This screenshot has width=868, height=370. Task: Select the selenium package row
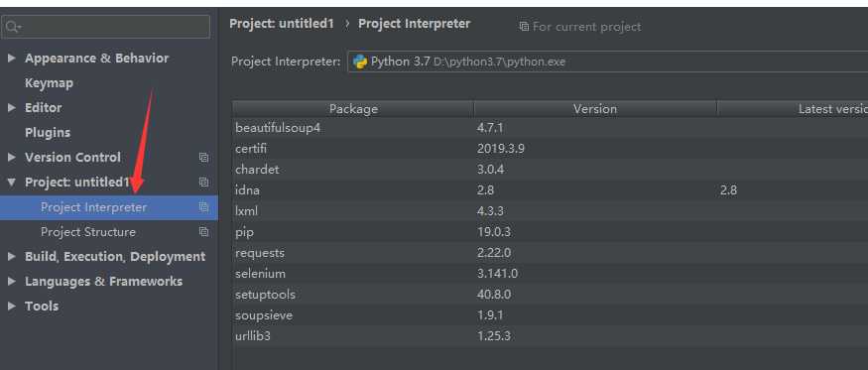(551, 274)
